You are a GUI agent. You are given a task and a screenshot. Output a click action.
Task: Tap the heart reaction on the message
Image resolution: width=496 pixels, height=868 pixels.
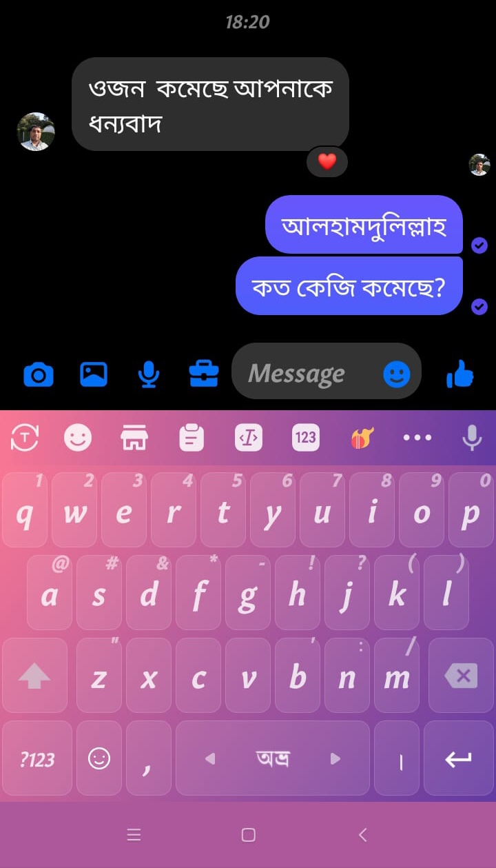click(x=327, y=162)
